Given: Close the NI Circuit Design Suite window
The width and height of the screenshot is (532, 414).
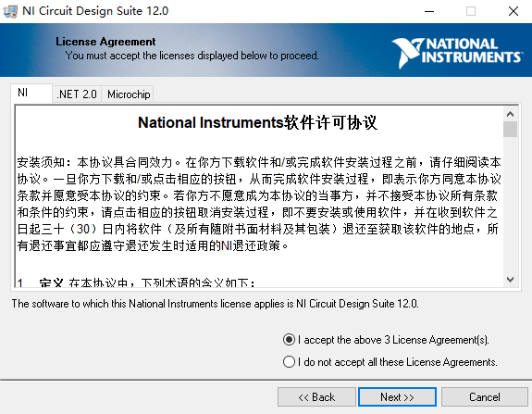Looking at the screenshot, I should coord(513,11).
